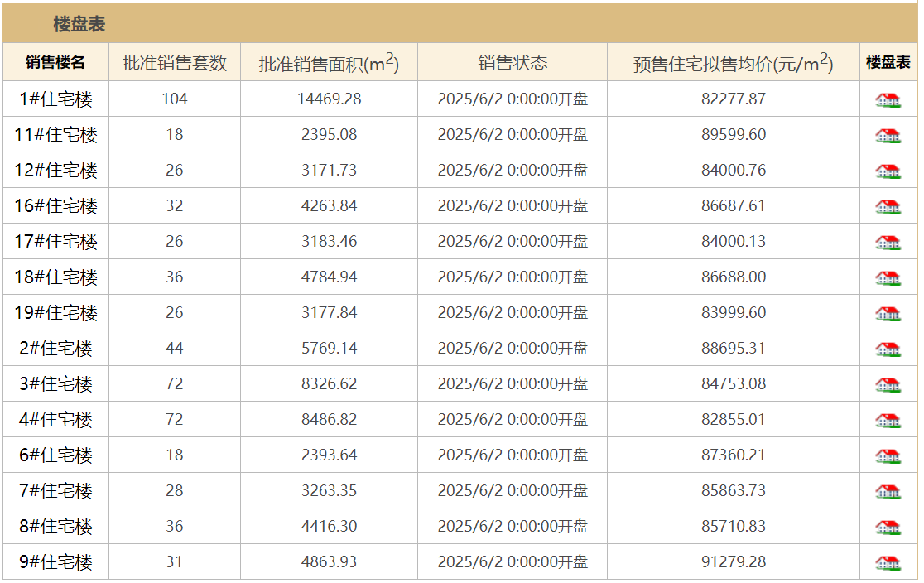Image resolution: width=924 pixels, height=583 pixels.
Task: Open the house icon for 18#住宅楼
Action: coord(888,277)
